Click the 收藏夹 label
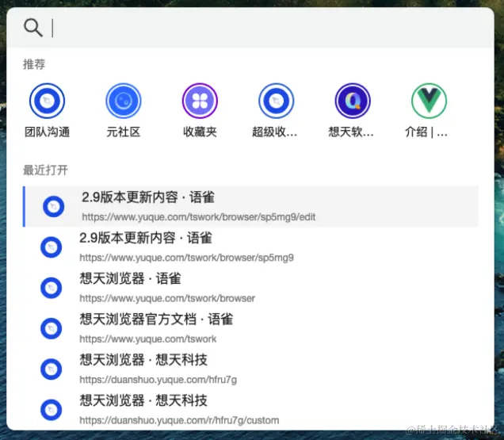Image resolution: width=504 pixels, height=440 pixels. [200, 132]
